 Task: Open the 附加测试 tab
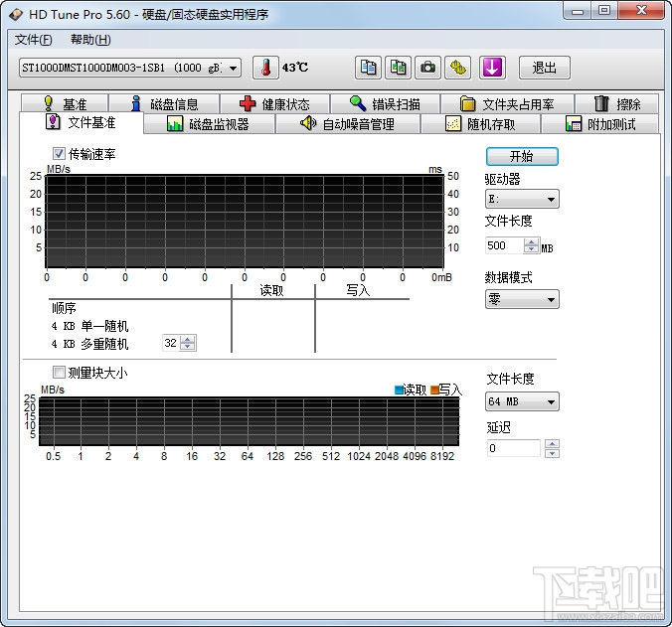tap(600, 124)
